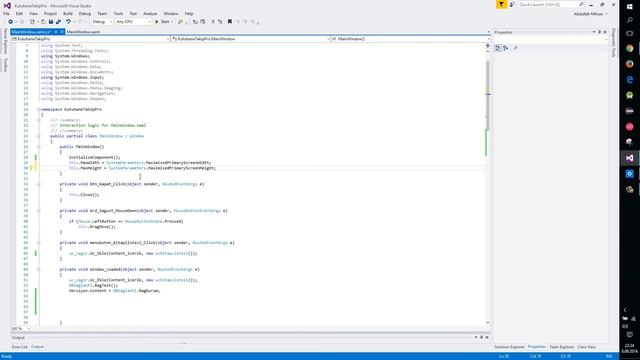
Task: Switch to the Error List tab
Action: [20, 347]
